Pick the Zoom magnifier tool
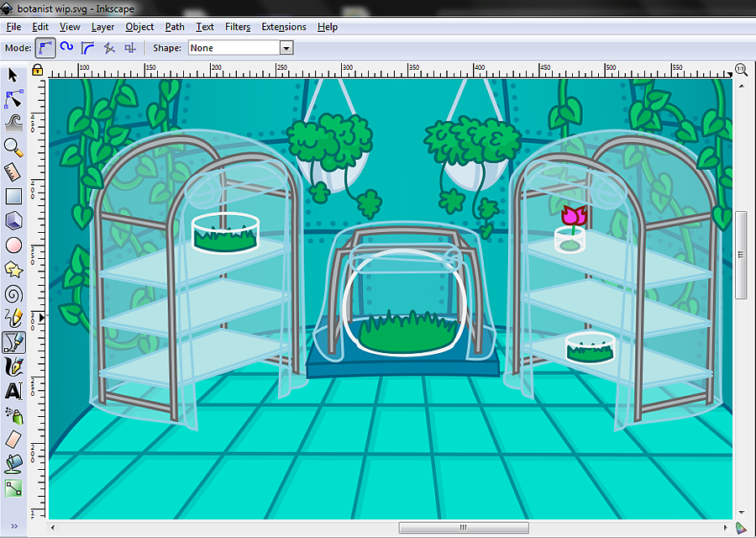Image resolution: width=756 pixels, height=538 pixels. click(13, 147)
